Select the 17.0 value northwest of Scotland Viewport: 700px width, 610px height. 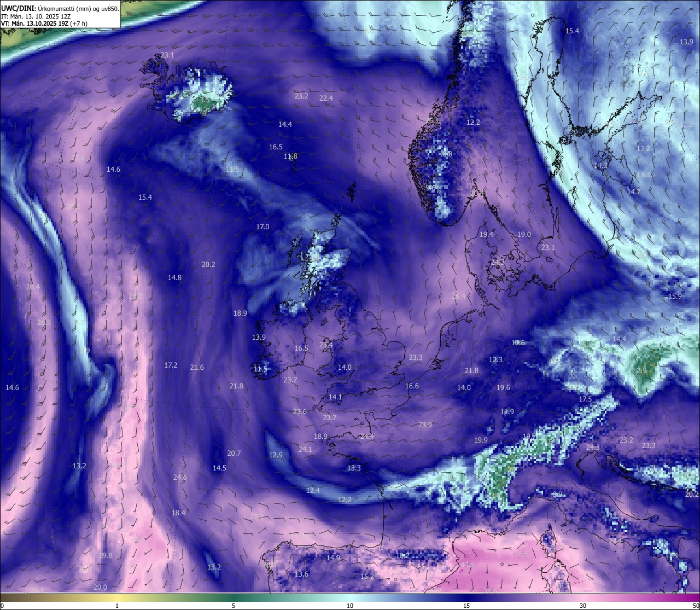tap(262, 226)
